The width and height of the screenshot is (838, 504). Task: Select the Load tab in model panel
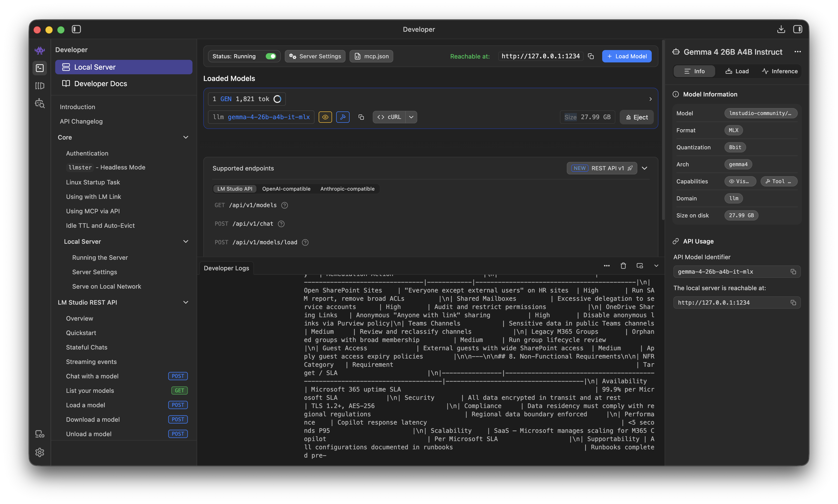(737, 71)
